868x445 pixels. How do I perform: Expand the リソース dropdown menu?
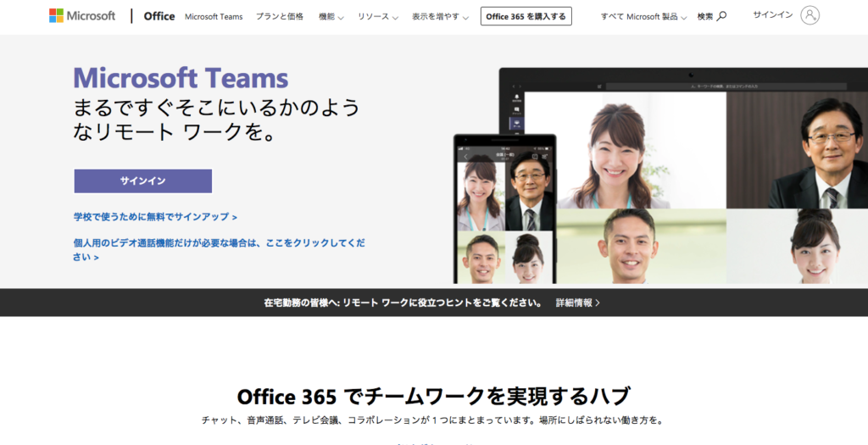(377, 17)
